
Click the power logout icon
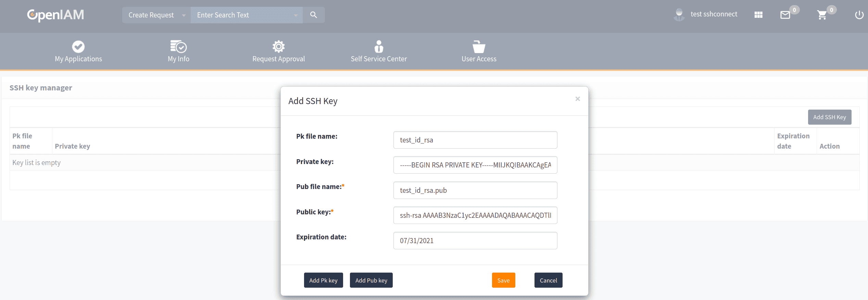click(x=859, y=15)
